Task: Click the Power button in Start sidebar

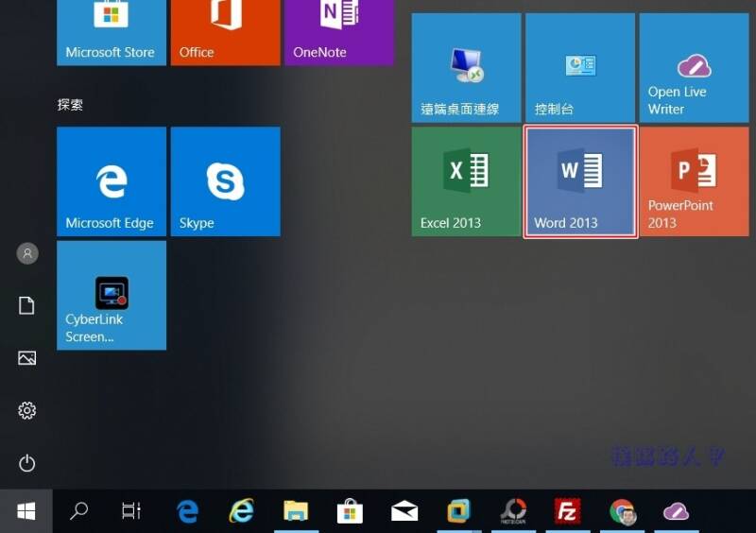Action: click(x=26, y=463)
